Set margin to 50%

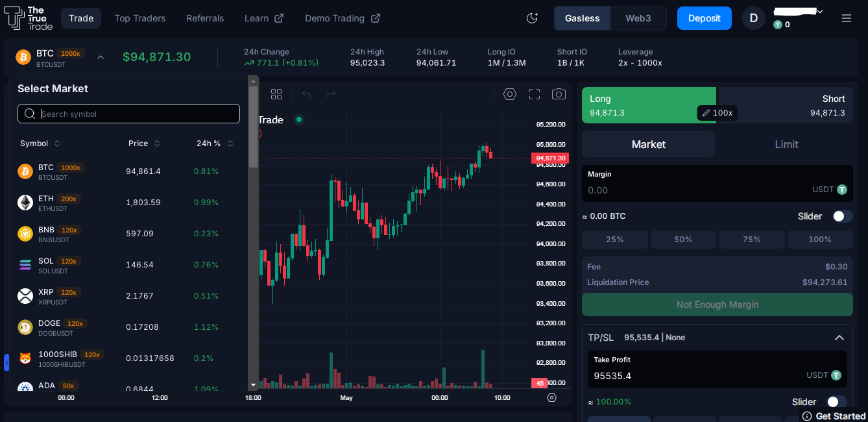[684, 240]
